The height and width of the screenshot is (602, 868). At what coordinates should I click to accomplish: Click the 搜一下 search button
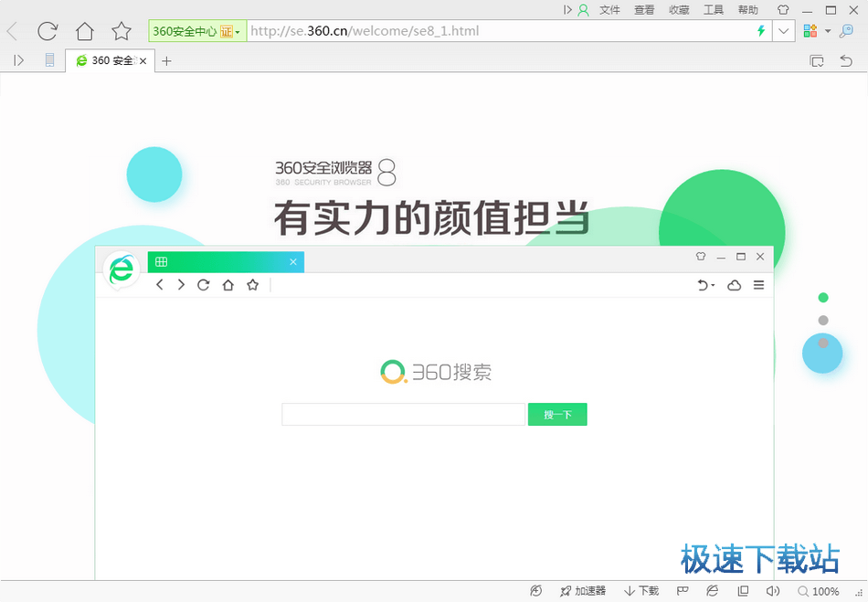click(x=557, y=415)
